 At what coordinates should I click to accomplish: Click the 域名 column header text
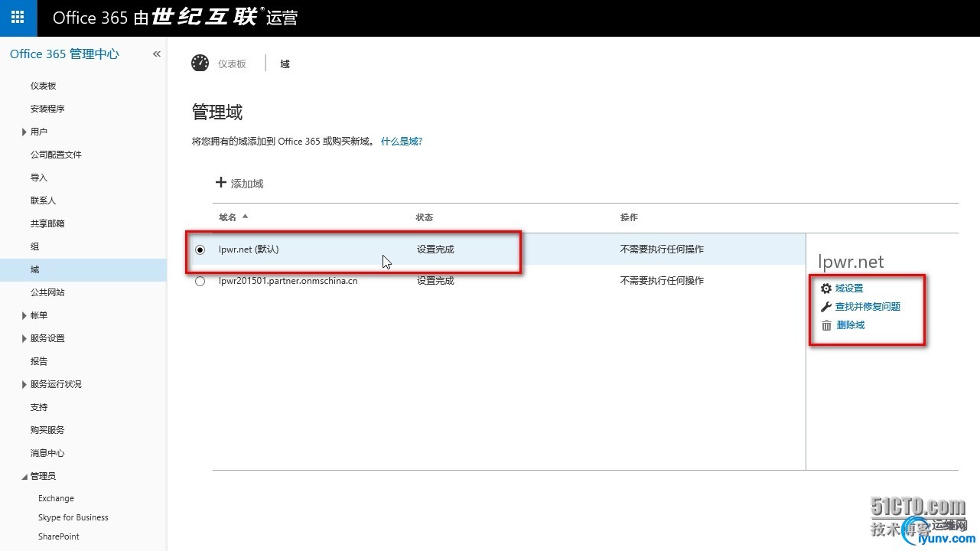coord(228,217)
